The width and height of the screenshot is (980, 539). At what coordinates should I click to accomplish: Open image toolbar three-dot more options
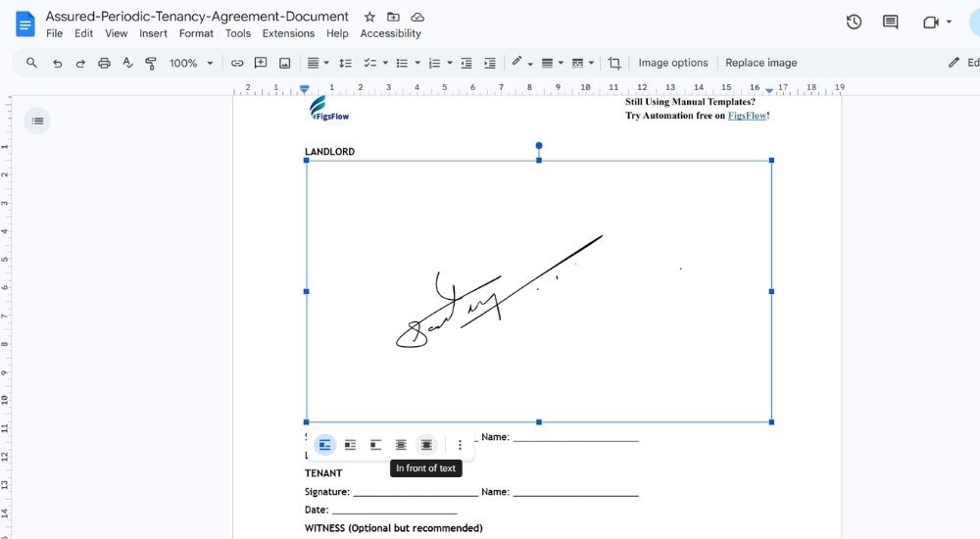460,445
